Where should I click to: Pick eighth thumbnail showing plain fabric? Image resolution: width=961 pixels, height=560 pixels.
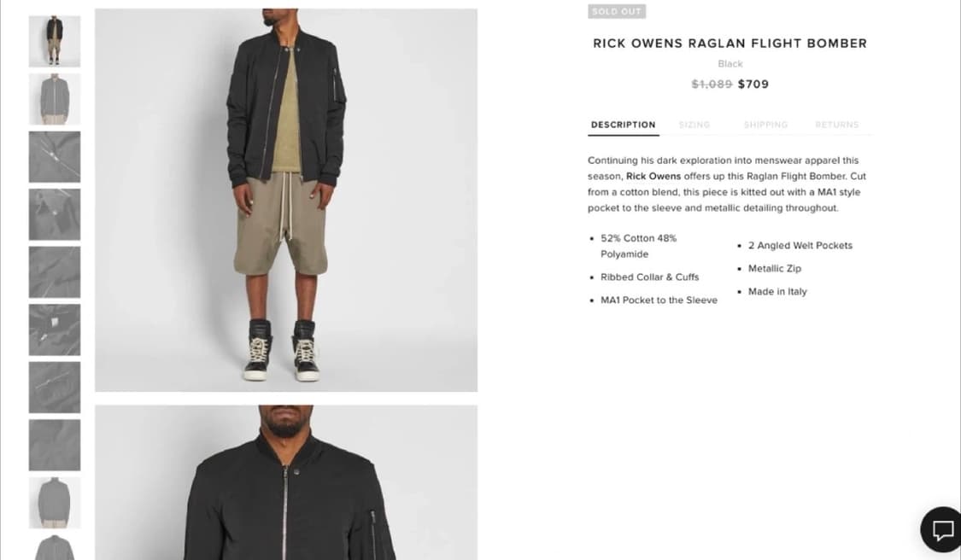55,445
